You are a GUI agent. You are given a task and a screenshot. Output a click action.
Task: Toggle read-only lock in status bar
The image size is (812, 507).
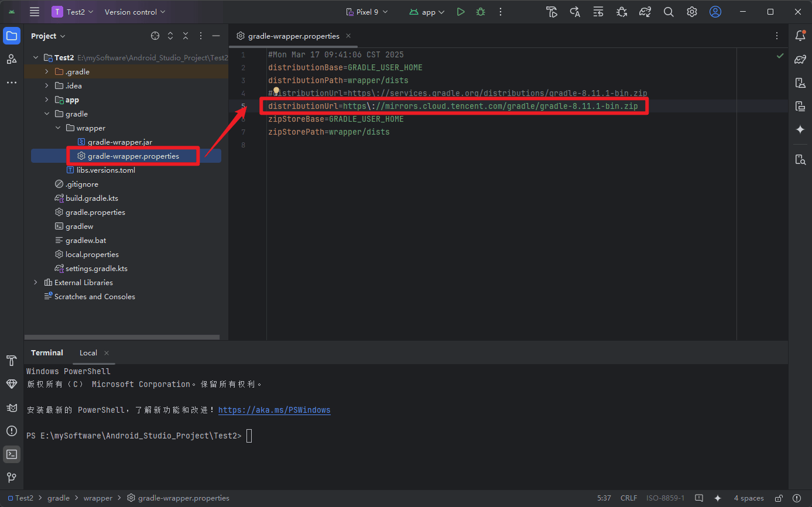pyautogui.click(x=778, y=498)
